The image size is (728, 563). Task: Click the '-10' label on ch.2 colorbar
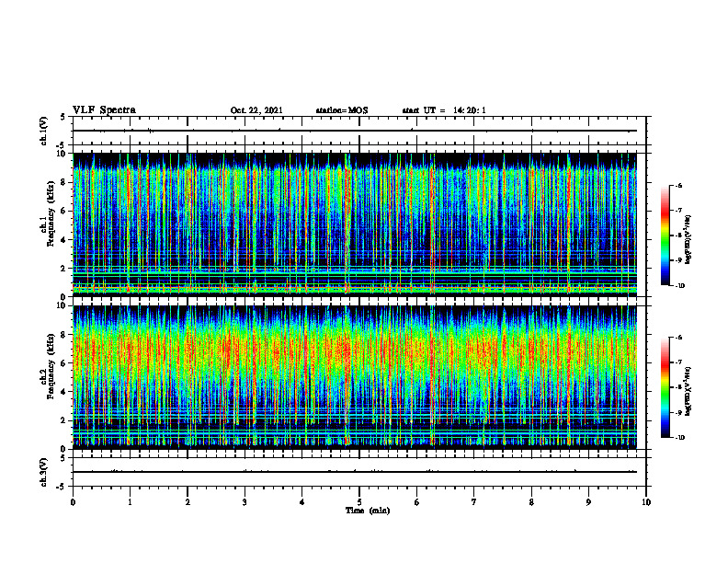[x=679, y=438]
